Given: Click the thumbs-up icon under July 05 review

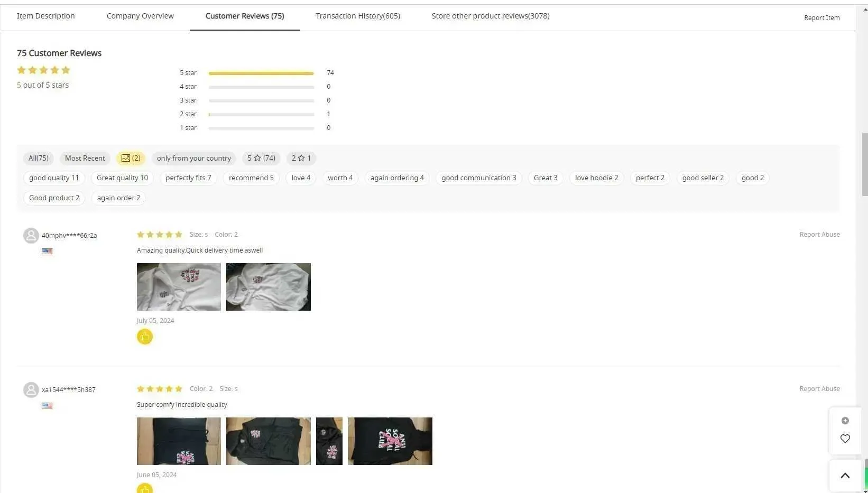Looking at the screenshot, I should click(144, 337).
